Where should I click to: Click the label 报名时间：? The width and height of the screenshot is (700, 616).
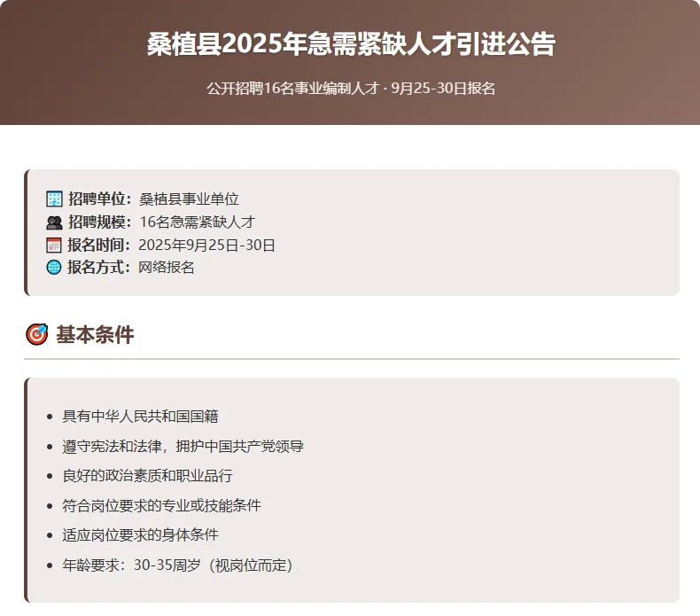(x=99, y=246)
